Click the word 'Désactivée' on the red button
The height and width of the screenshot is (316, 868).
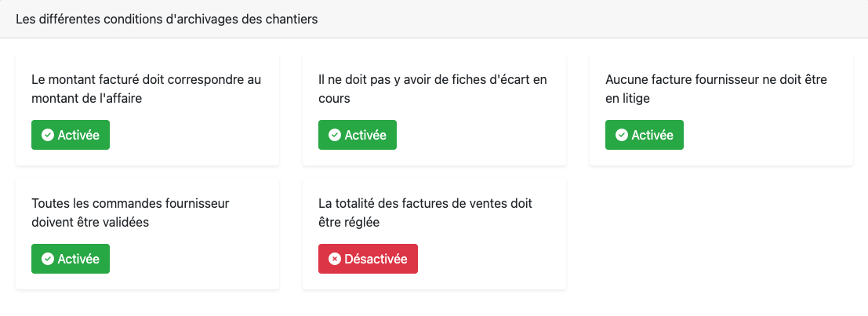tap(376, 259)
